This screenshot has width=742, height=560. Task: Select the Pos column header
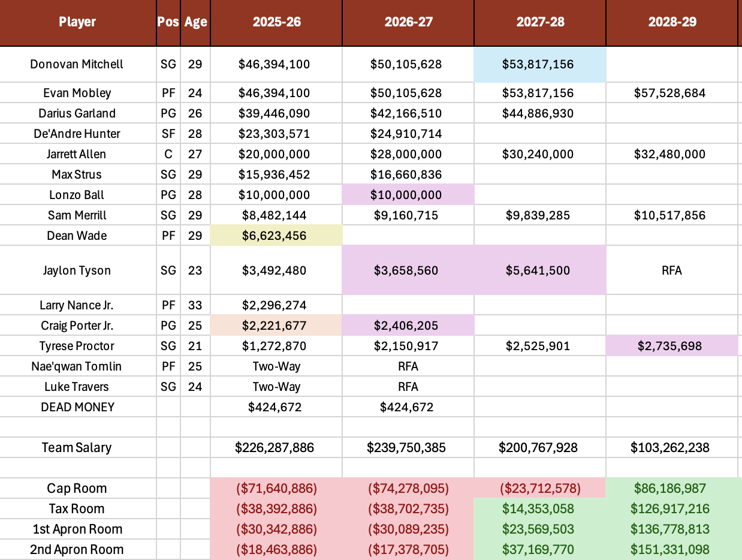tap(168, 22)
